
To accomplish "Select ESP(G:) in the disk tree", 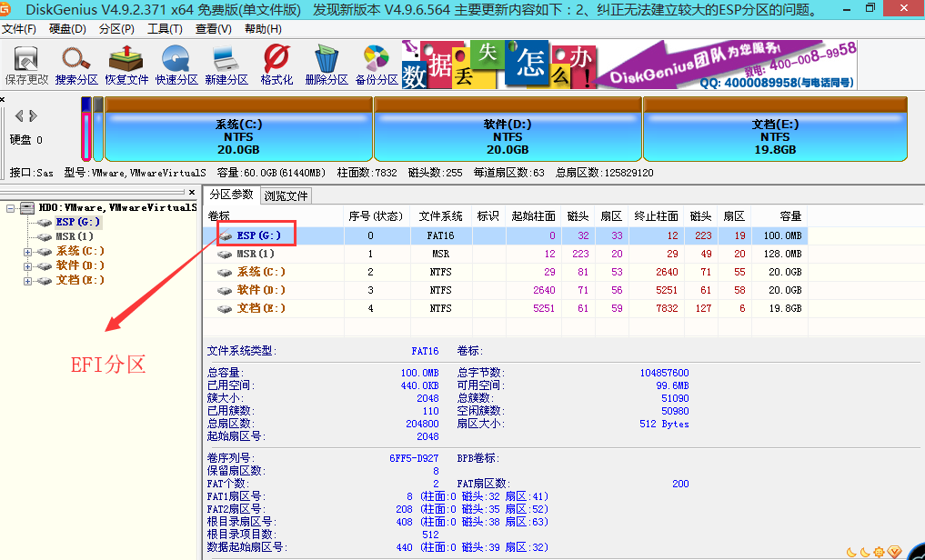I will coord(78,222).
